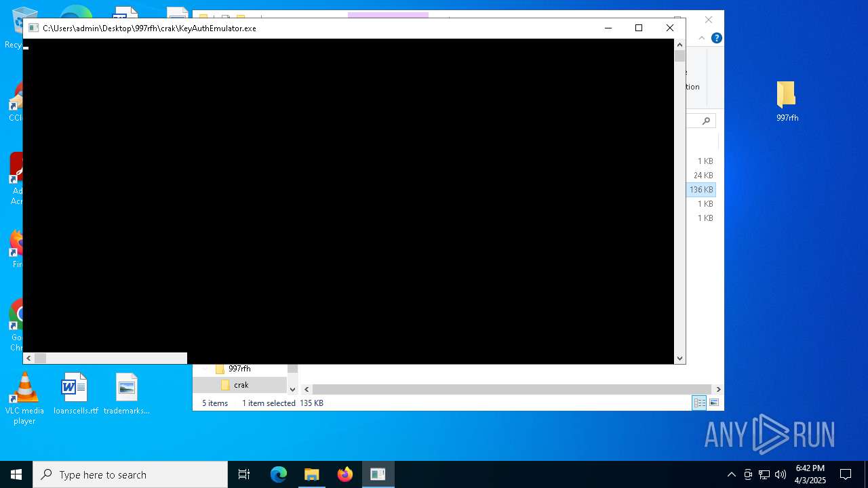Image resolution: width=868 pixels, height=488 pixels.
Task: Click the Help icon in File Explorer
Action: click(716, 38)
